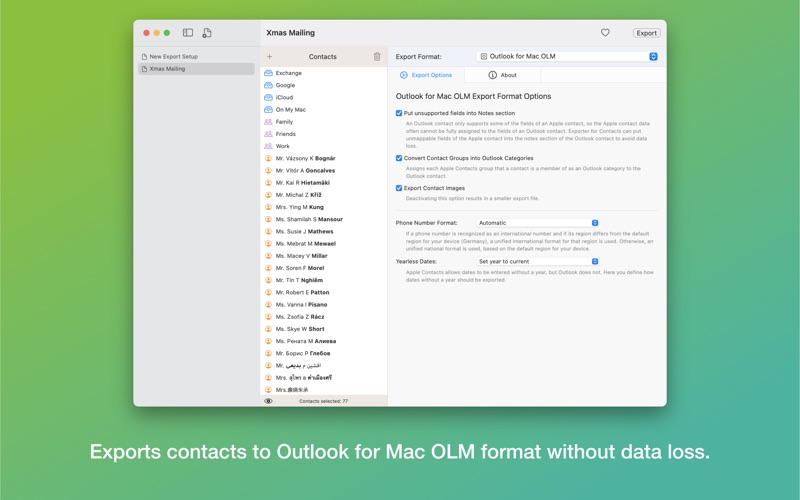Open the Phone Number Format dropdown
The width and height of the screenshot is (800, 500).
[537, 223]
